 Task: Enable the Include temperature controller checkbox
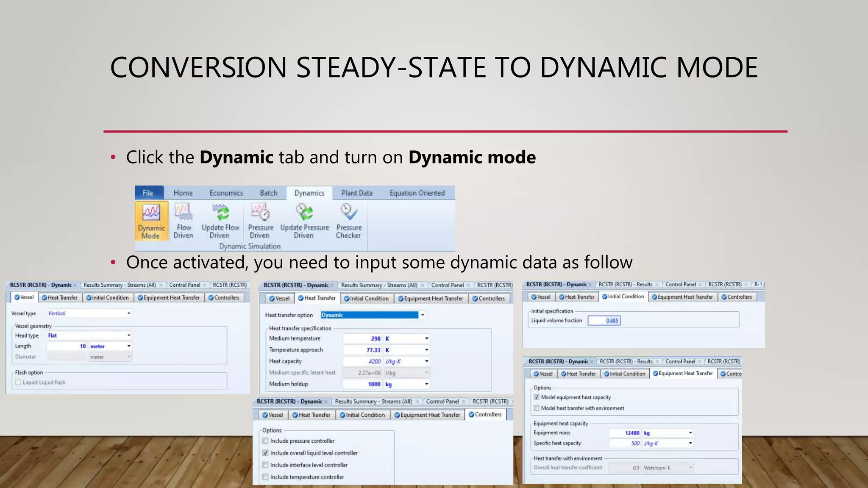click(265, 477)
